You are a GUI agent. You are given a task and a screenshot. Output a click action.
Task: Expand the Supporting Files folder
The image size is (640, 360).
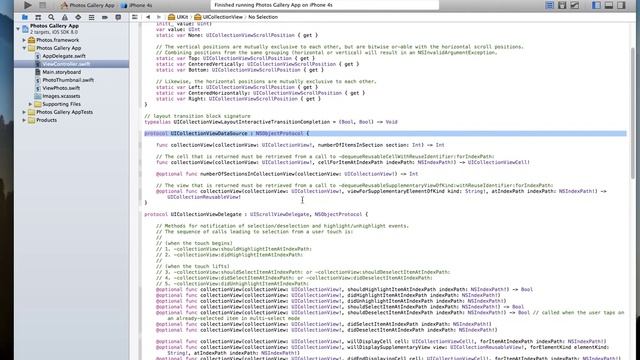click(x=30, y=104)
